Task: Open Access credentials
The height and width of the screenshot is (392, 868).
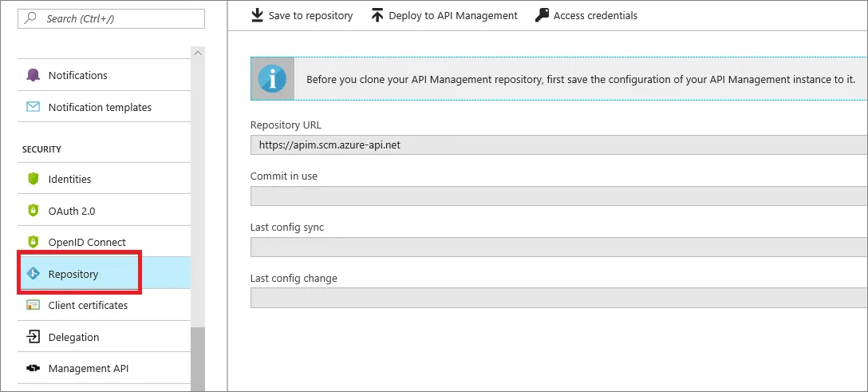Action: [586, 15]
